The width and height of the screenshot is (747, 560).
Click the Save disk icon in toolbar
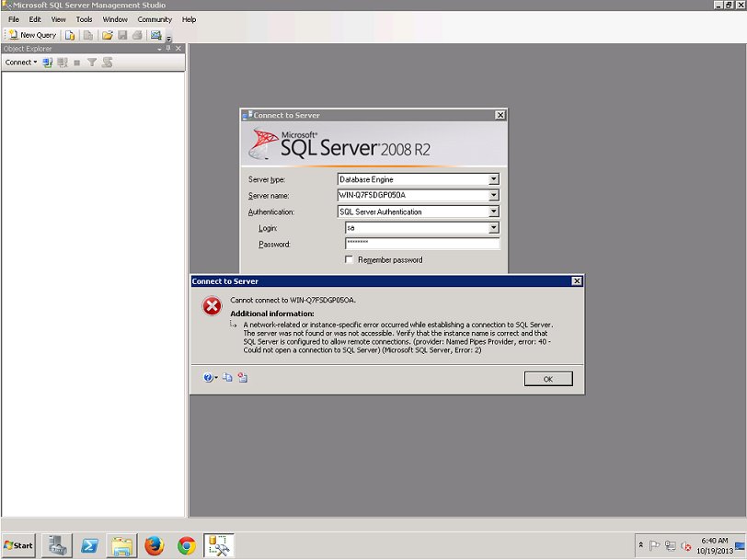click(122, 35)
